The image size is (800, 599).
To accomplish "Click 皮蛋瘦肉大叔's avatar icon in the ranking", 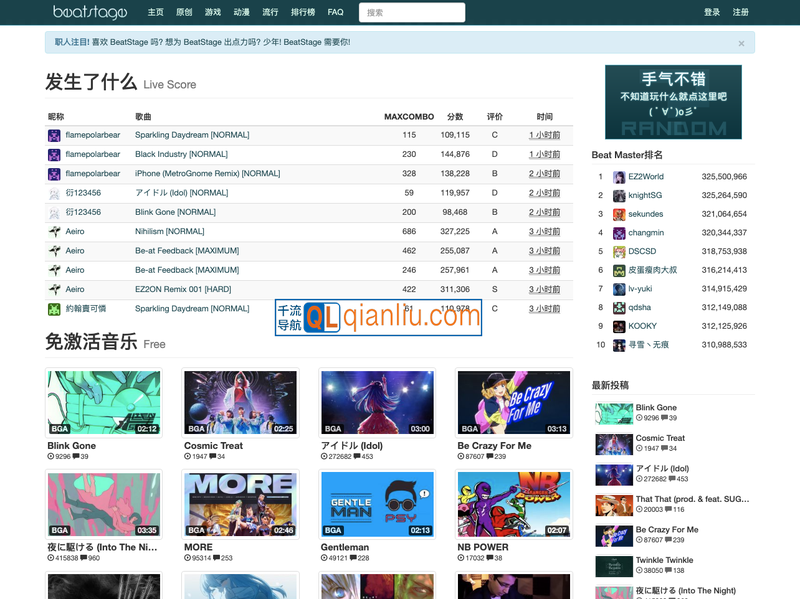I will (x=617, y=270).
